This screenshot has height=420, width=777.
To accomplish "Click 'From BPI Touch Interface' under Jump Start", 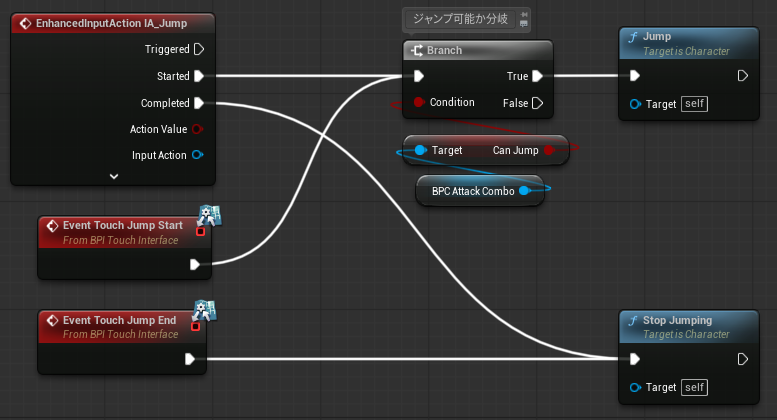I will click(x=120, y=240).
